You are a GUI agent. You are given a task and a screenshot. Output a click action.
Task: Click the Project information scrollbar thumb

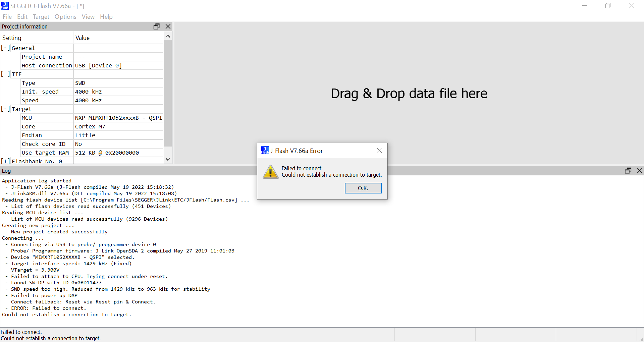click(168, 93)
